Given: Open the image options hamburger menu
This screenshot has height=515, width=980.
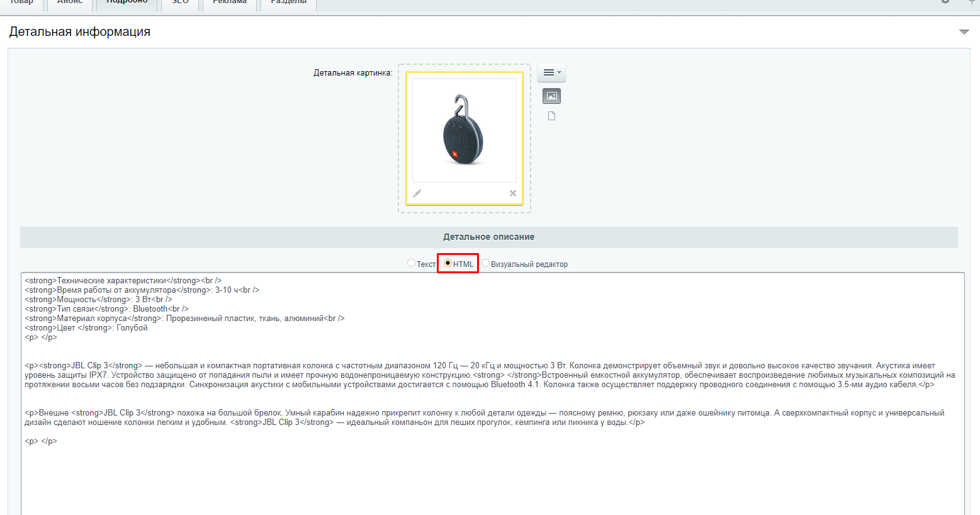Looking at the screenshot, I should coord(551,72).
